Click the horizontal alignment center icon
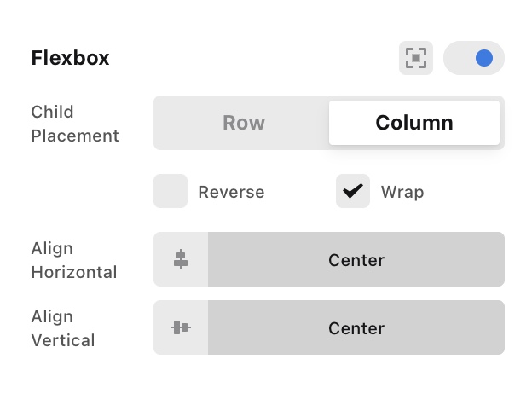The height and width of the screenshot is (411, 532). click(181, 260)
